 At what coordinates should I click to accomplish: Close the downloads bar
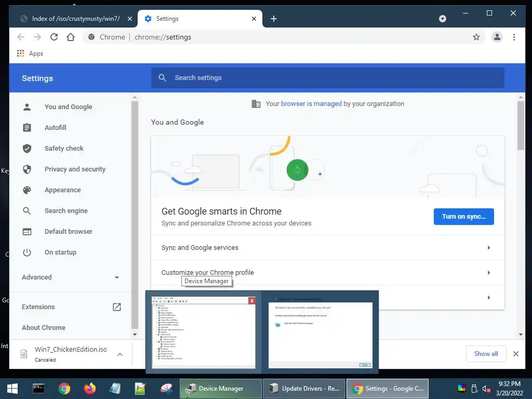click(x=516, y=353)
